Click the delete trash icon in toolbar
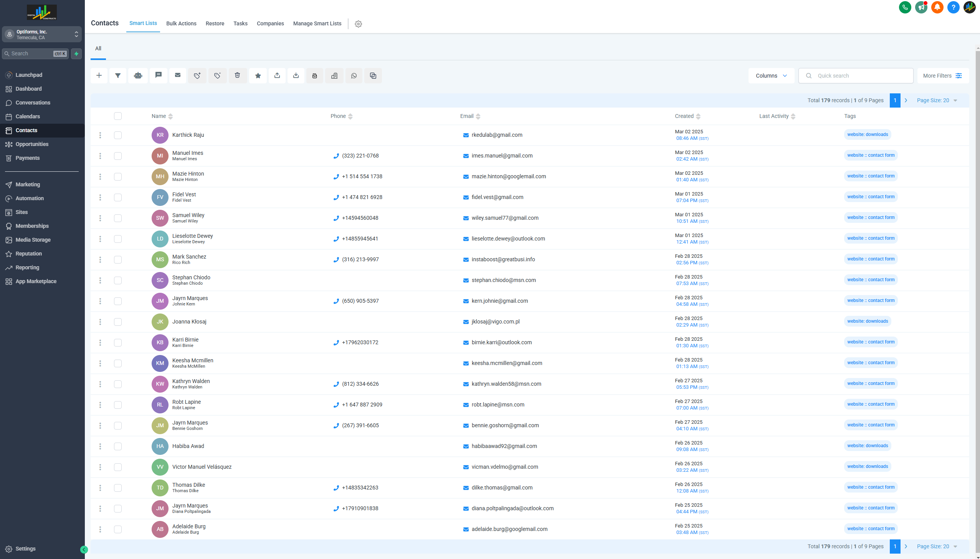Screen dimensions: 980x559 238,76
